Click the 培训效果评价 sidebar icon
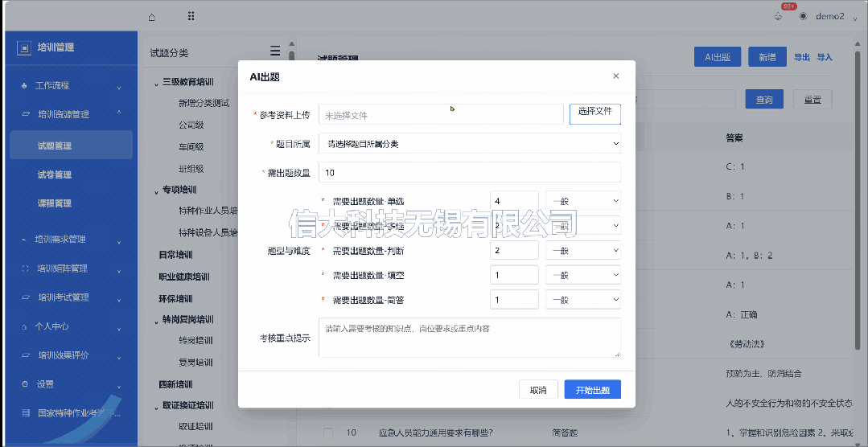 coord(25,355)
